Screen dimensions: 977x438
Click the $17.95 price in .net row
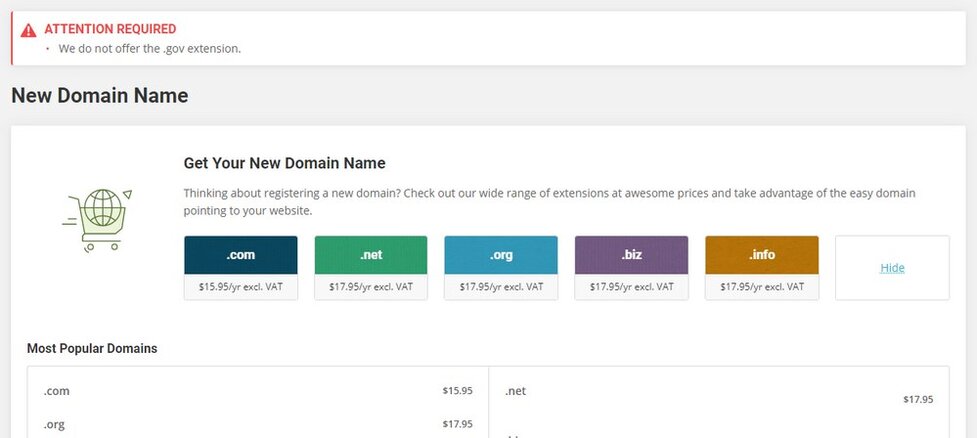[917, 399]
